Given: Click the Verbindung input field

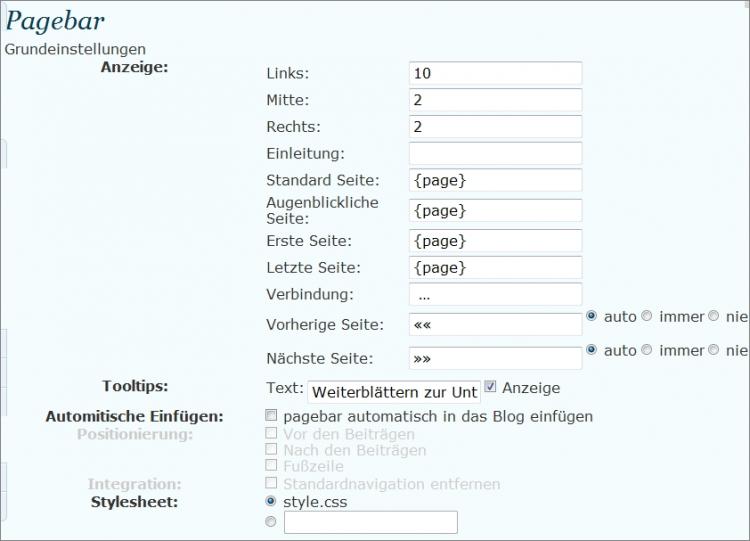Looking at the screenshot, I should pyautogui.click(x=495, y=295).
